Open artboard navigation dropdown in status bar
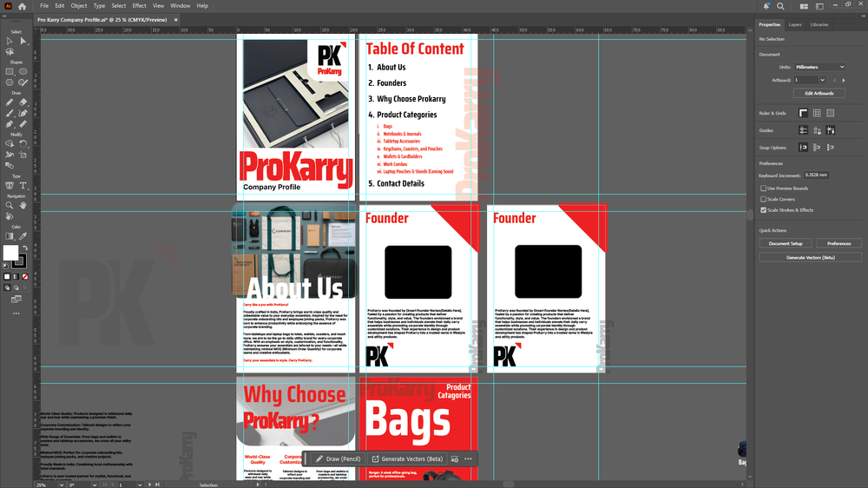This screenshot has width=868, height=488. coord(140,485)
